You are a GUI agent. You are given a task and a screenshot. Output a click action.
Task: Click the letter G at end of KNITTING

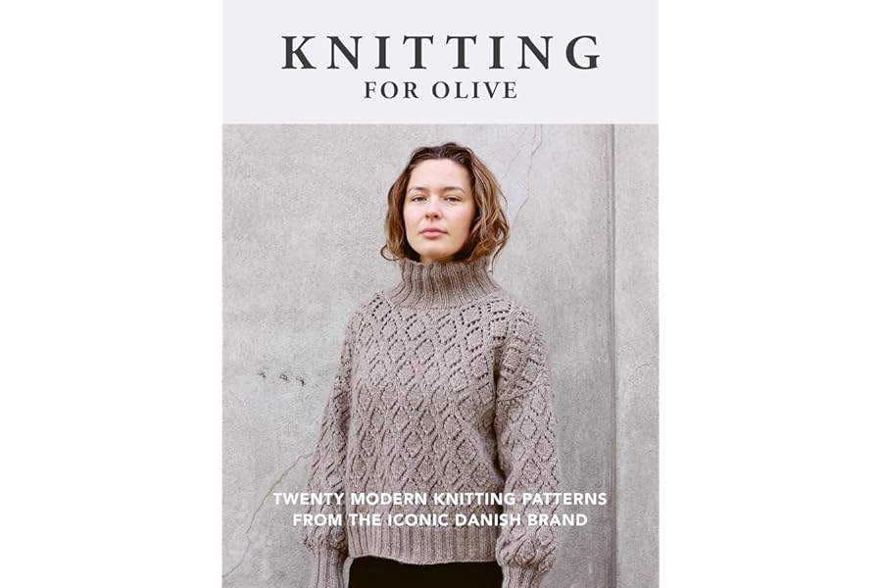point(582,52)
